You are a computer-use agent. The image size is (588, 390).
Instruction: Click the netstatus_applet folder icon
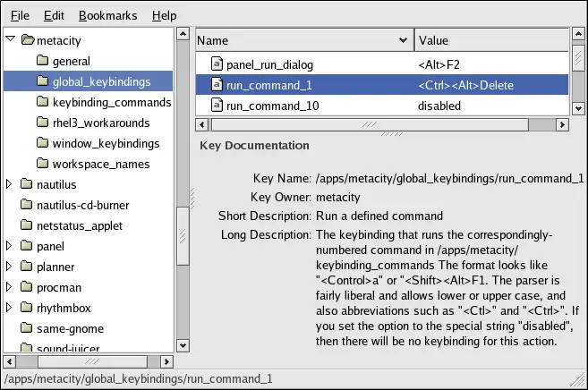point(27,225)
